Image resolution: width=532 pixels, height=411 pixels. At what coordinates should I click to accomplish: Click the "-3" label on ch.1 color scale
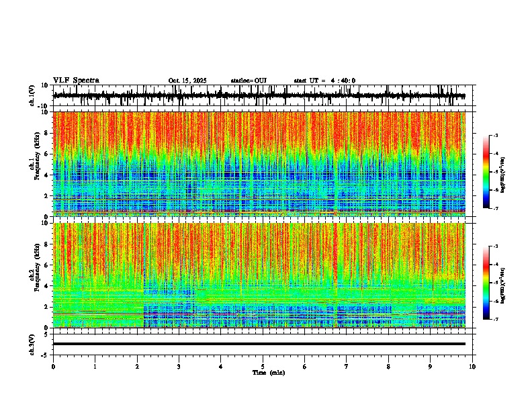click(496, 136)
